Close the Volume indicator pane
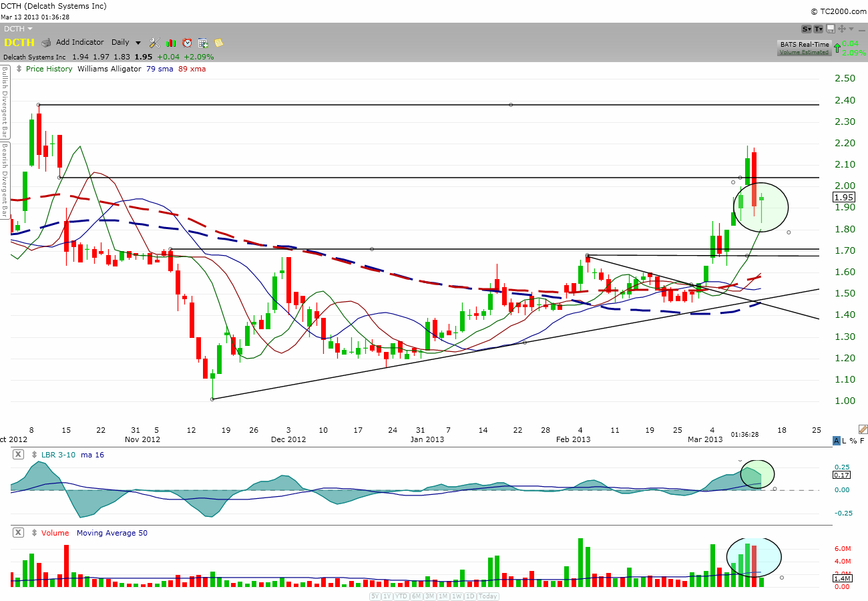The image size is (868, 601). click(18, 533)
